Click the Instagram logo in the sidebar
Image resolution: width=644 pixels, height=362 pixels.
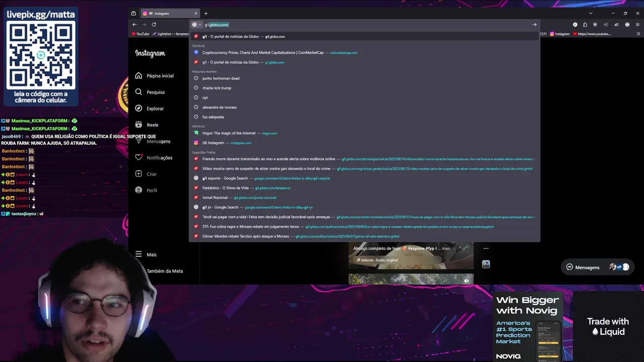tap(150, 53)
